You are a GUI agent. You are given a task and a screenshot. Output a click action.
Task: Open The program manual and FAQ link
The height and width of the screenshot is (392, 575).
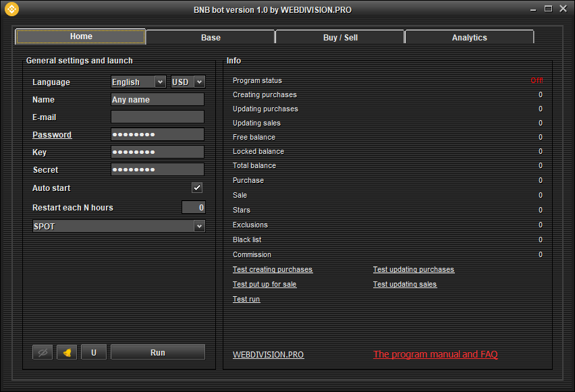(x=435, y=354)
